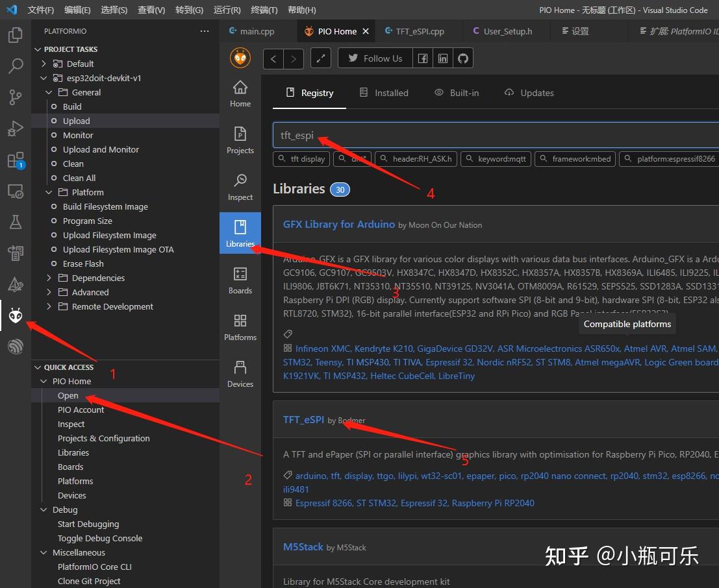Collapse the Miscellaneous group
This screenshot has width=719, height=588.
point(44,552)
